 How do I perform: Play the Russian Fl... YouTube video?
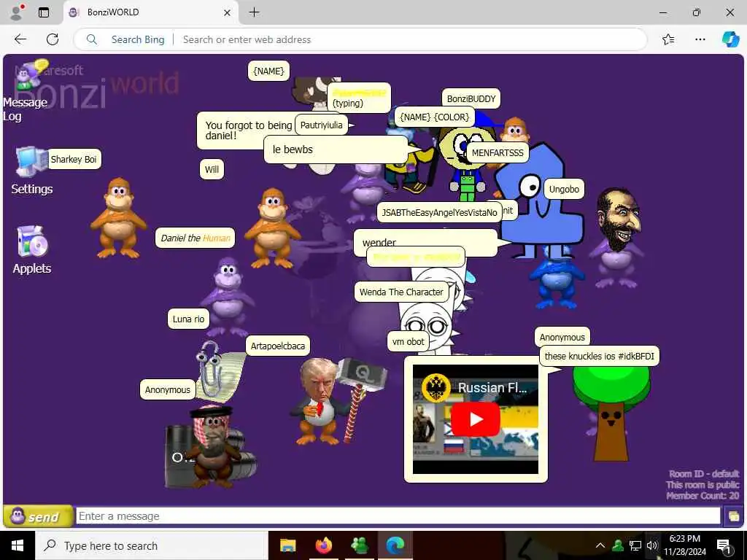pos(475,419)
